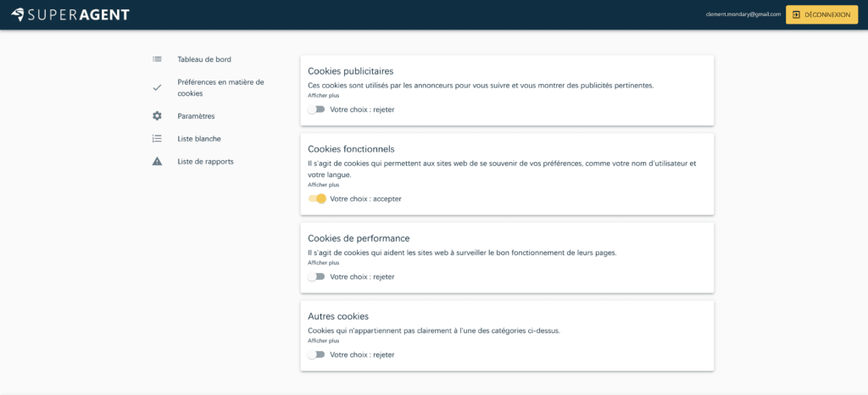Viewport: 868px width, 395px height.
Task: Click the Superagent logo icon
Action: point(18,14)
